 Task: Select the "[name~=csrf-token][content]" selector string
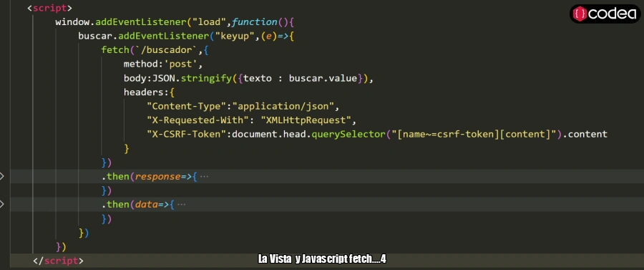click(474, 135)
